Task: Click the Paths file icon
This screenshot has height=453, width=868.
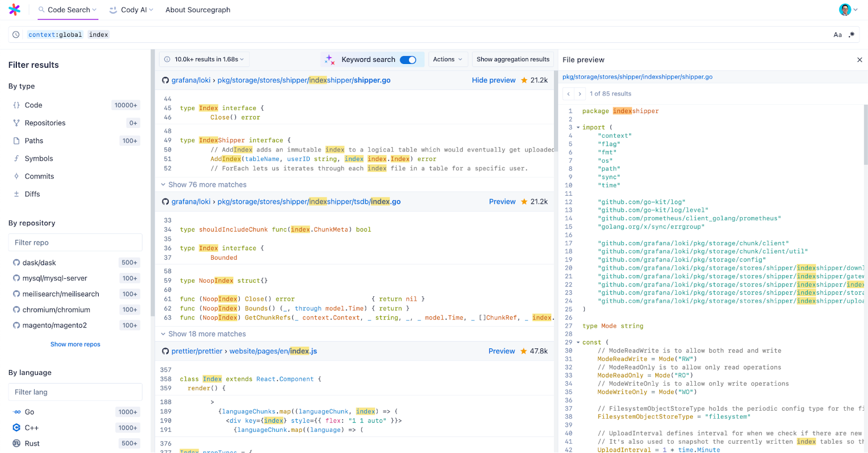Action: [16, 141]
